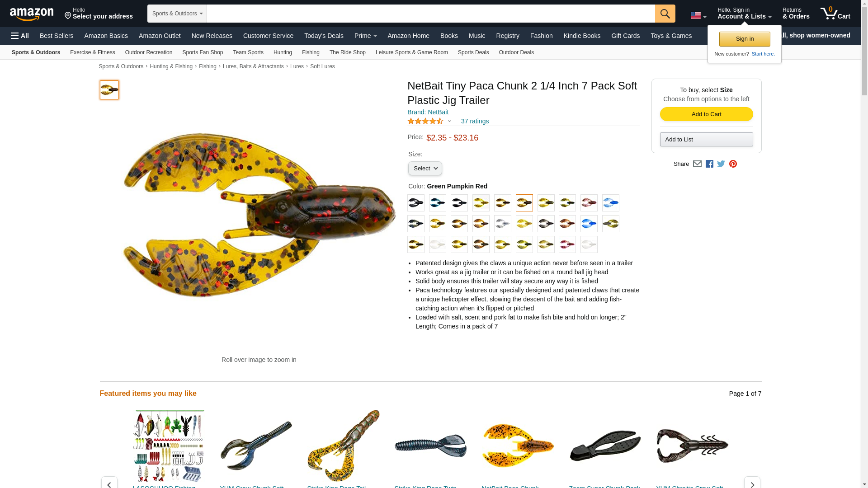The width and height of the screenshot is (868, 488).
Task: Open the All hamburger menu
Action: 20,36
